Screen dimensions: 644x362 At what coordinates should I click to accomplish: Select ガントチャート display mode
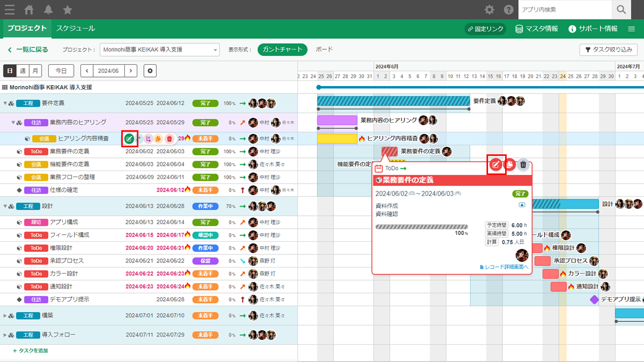[x=282, y=49]
